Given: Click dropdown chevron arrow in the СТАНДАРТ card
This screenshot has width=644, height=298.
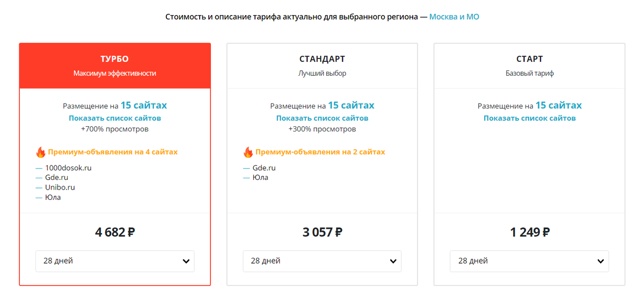Looking at the screenshot, I should (393, 261).
